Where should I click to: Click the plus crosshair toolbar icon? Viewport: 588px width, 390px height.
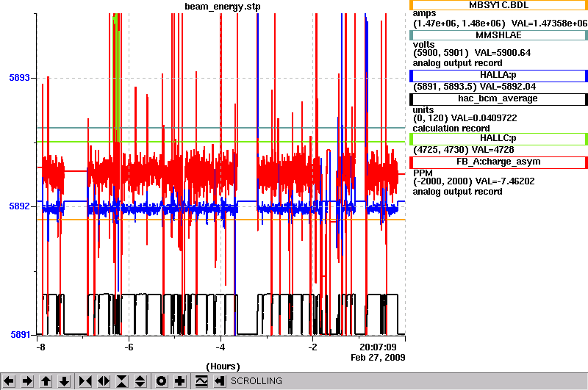coord(180,381)
